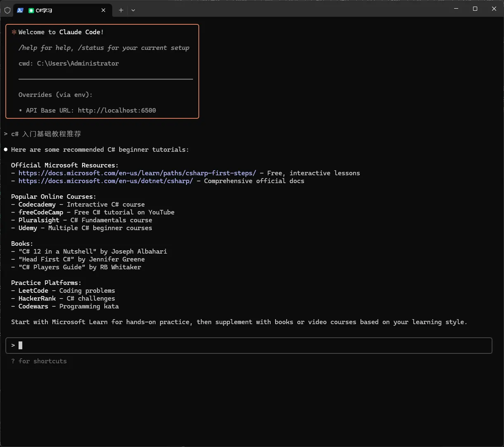Open the dotnet/csharp official docs link
Screen dimensions: 504x447
coord(106,181)
